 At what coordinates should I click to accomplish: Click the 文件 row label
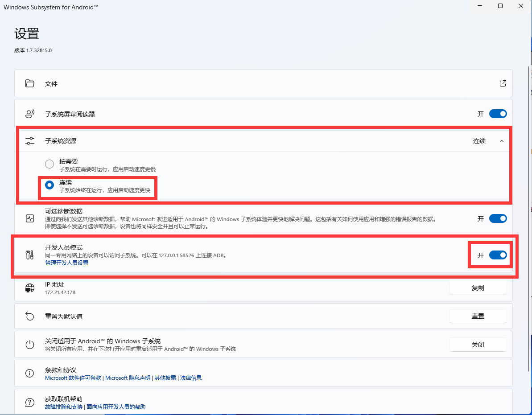click(51, 84)
